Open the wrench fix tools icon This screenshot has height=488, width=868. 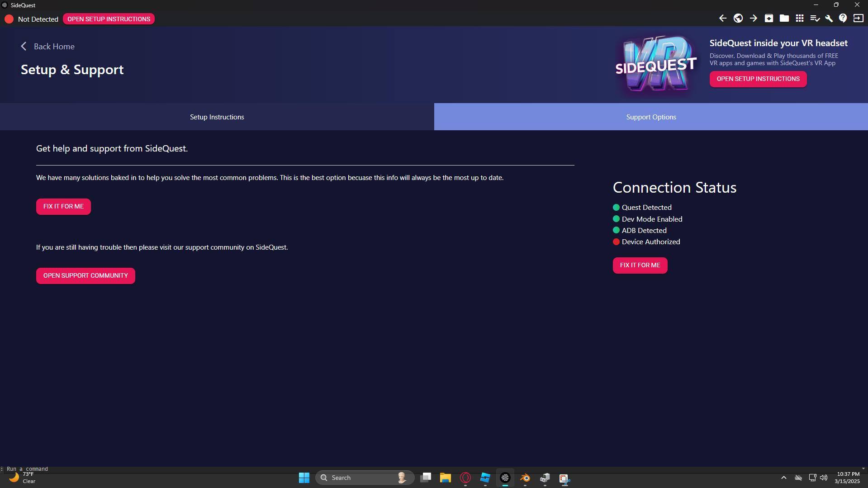click(829, 18)
